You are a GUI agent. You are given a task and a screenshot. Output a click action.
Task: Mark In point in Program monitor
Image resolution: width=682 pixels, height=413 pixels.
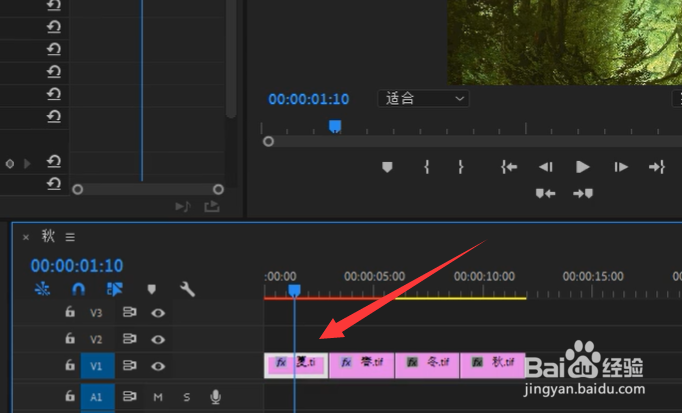[427, 167]
